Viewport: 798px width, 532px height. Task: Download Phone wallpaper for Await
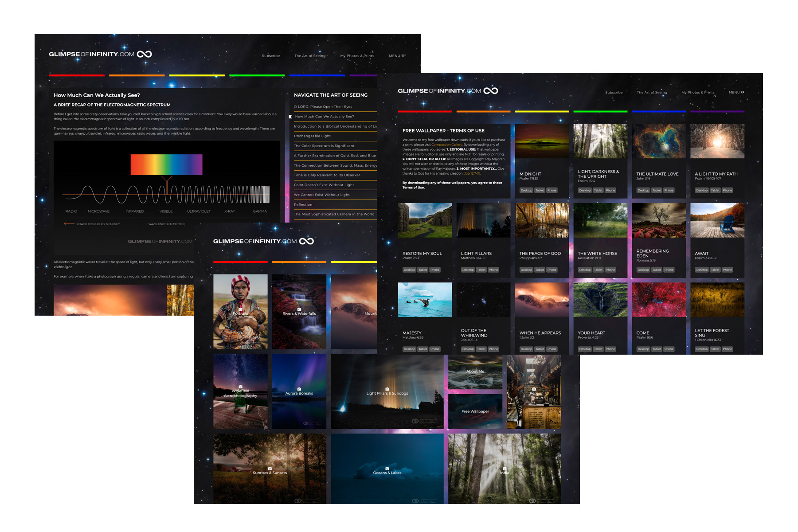(728, 270)
